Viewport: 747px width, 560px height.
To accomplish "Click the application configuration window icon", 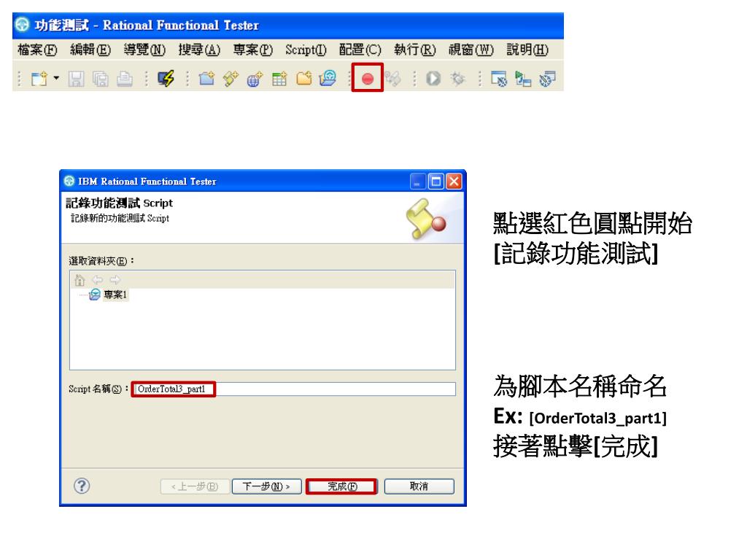I will coord(499,79).
